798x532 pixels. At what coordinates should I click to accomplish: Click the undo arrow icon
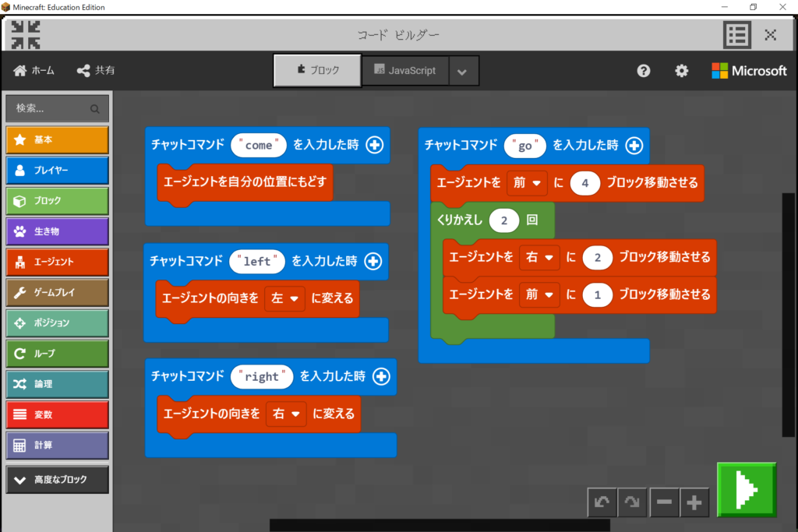click(602, 503)
